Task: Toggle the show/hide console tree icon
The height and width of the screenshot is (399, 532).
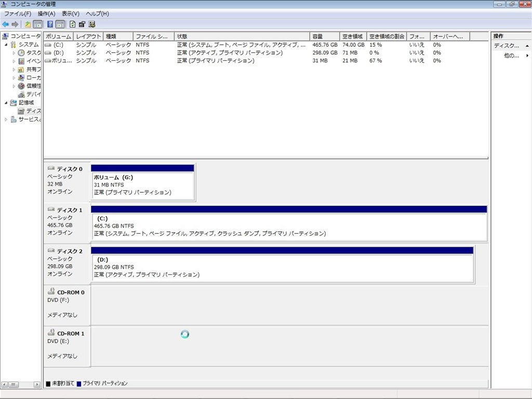Action: 37,24
